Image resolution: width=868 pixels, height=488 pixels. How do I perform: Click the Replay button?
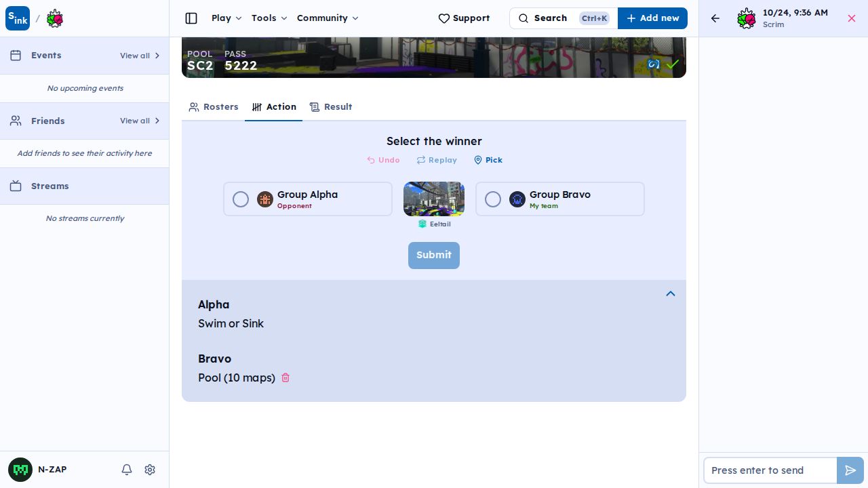437,160
